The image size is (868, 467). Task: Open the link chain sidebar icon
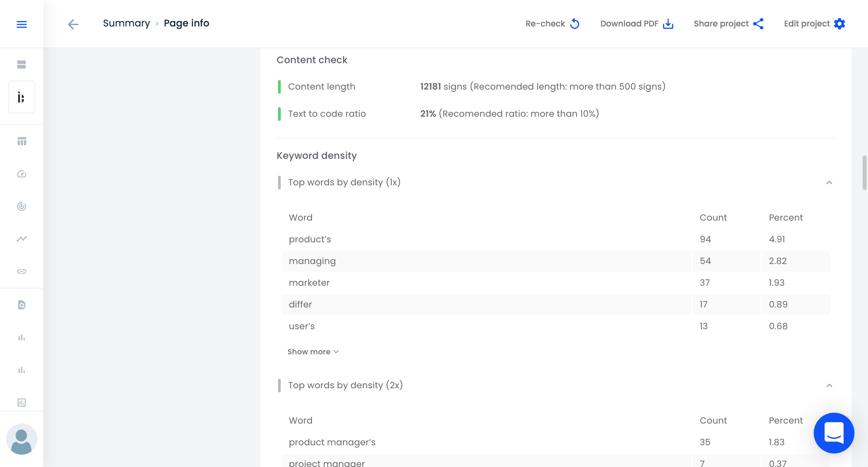coord(22,271)
